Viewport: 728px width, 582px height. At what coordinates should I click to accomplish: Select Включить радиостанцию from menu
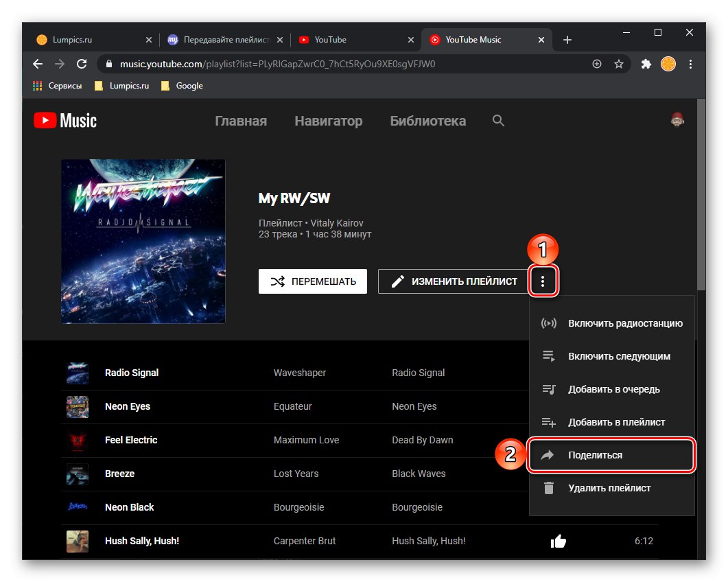(x=612, y=323)
